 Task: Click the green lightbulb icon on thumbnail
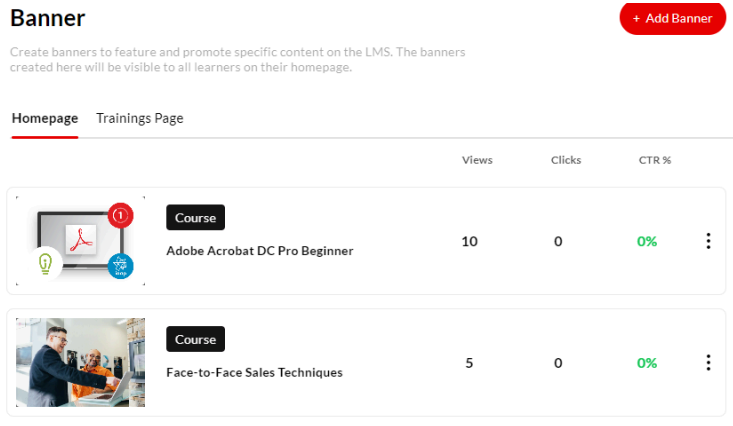[45, 263]
